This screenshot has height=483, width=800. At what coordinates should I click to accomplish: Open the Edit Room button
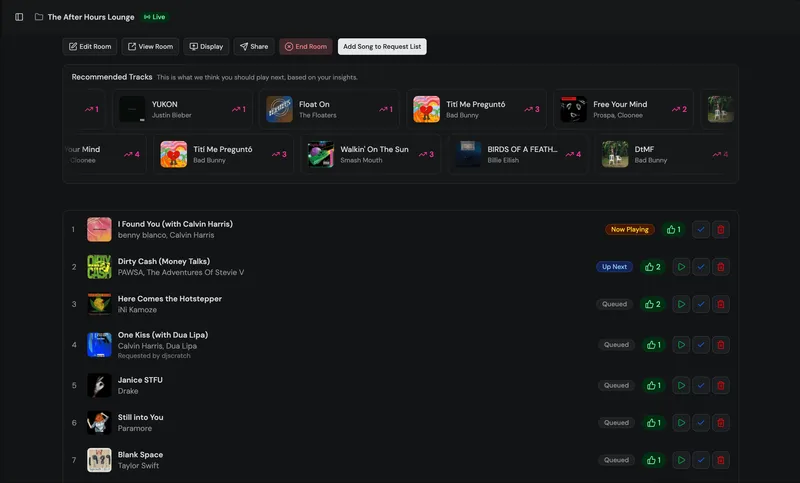90,46
